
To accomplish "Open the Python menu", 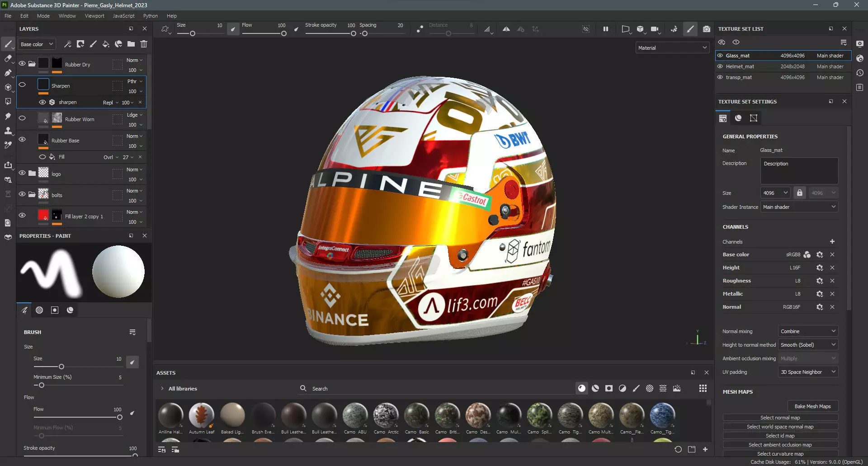I will pos(151,16).
